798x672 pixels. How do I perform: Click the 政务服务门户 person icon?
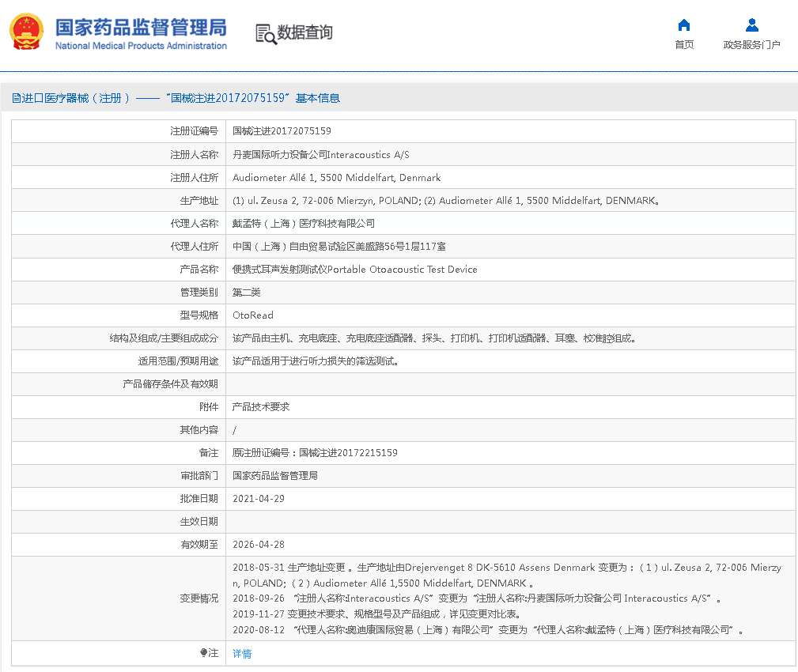tap(751, 25)
